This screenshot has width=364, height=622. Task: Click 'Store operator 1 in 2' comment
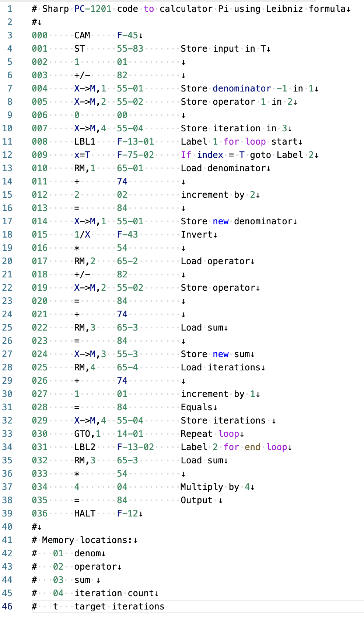click(237, 102)
